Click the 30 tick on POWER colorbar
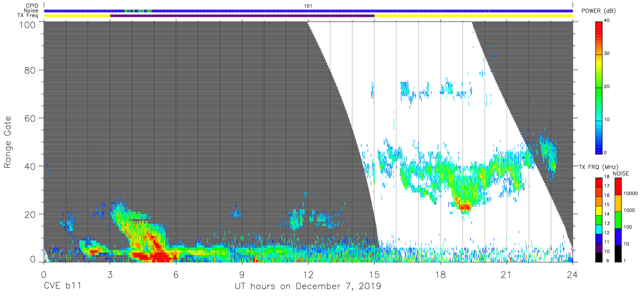 click(x=607, y=54)
